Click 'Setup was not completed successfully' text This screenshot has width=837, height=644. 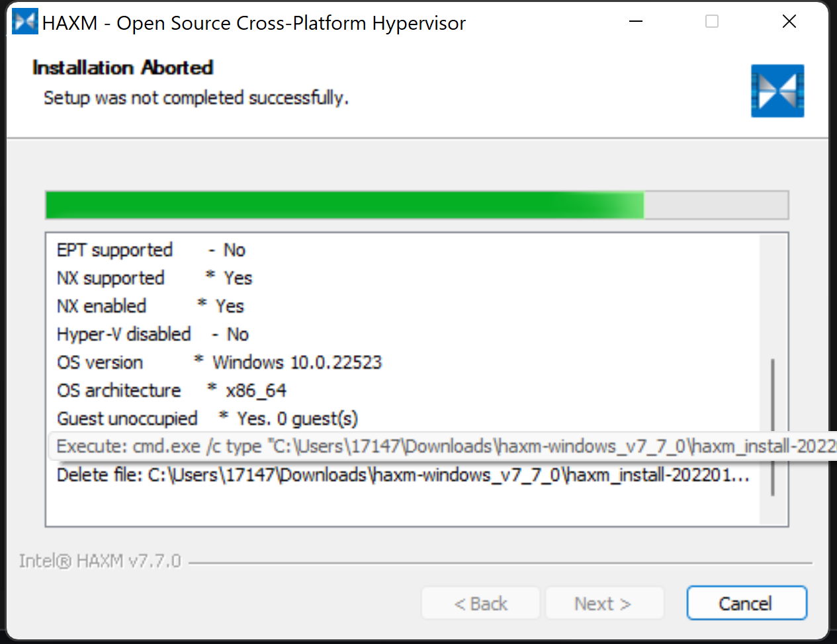click(x=195, y=97)
